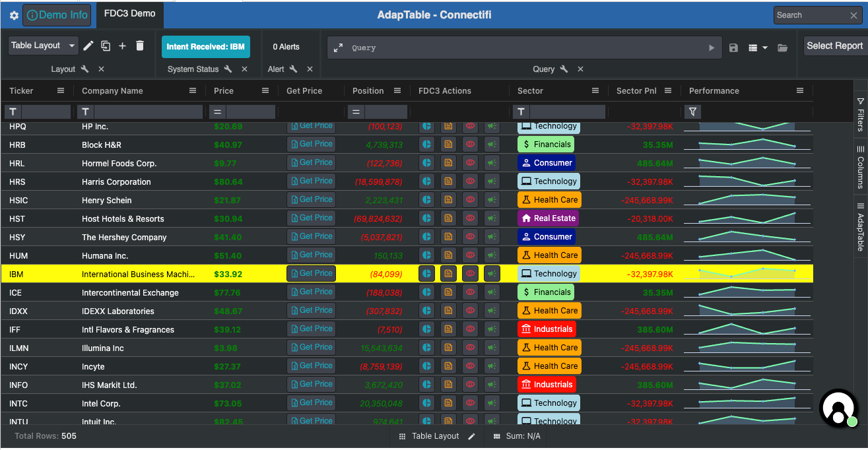This screenshot has height=450, width=868.
Task: Click red eye action in HST row
Action: [x=470, y=218]
